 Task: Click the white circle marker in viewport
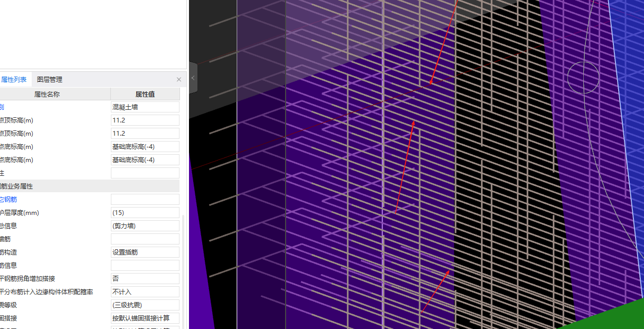point(583,78)
